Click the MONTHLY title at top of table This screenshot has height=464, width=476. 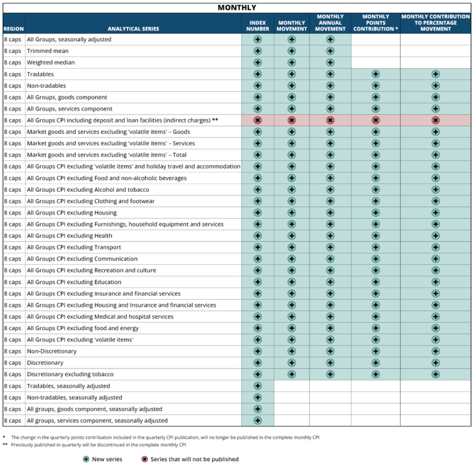click(237, 7)
